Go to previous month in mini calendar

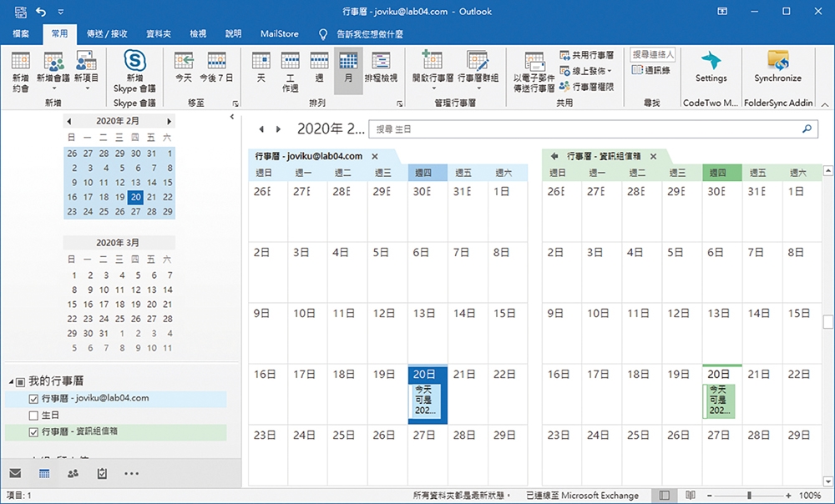point(69,121)
